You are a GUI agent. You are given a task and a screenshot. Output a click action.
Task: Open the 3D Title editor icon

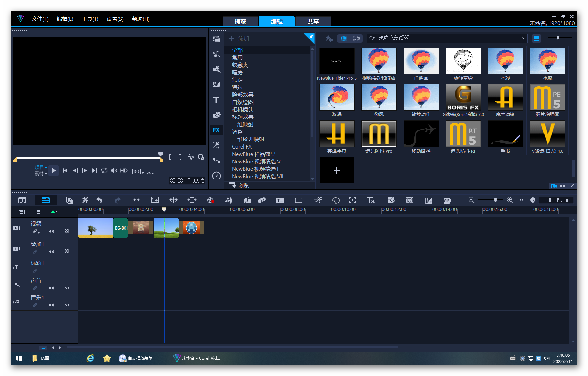click(371, 200)
